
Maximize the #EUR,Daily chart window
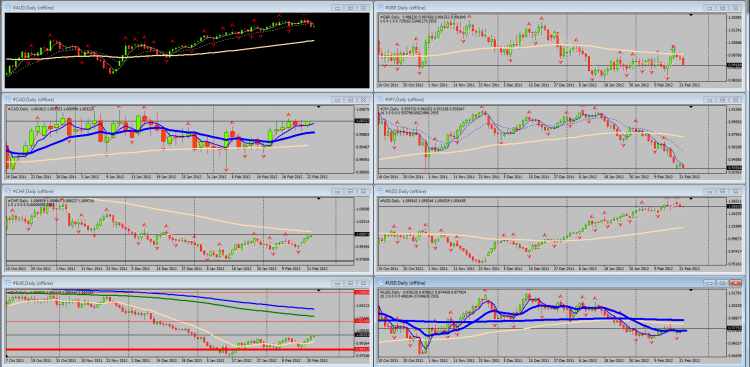(351, 283)
